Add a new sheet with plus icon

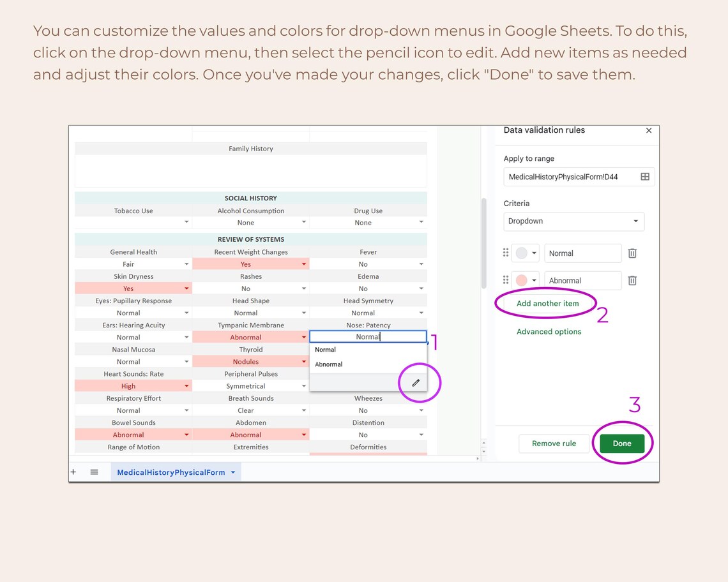pyautogui.click(x=73, y=472)
